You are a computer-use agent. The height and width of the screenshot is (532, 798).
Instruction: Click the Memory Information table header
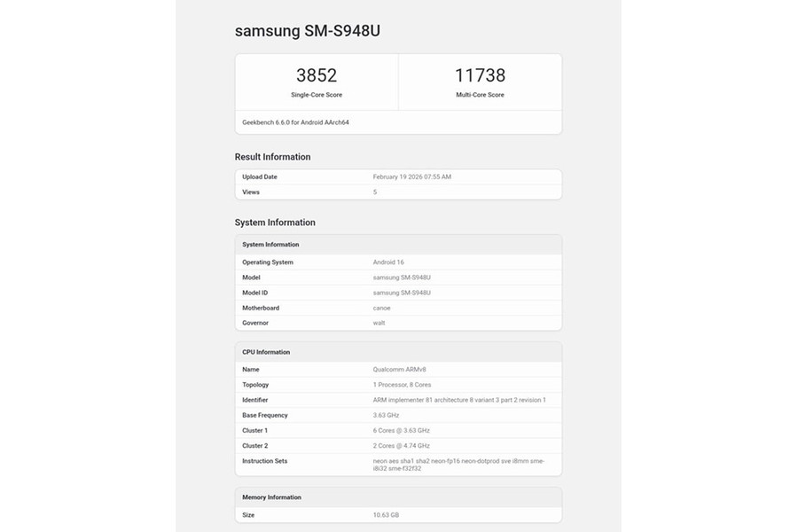coord(272,497)
